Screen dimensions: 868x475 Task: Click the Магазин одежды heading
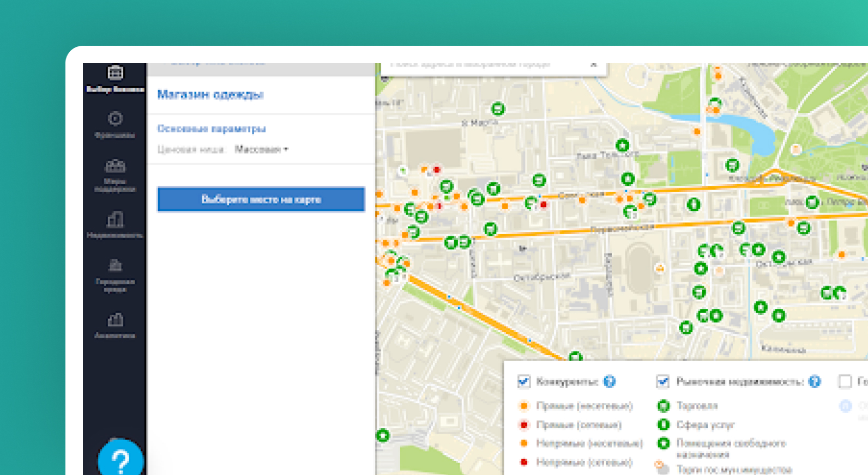(x=210, y=94)
